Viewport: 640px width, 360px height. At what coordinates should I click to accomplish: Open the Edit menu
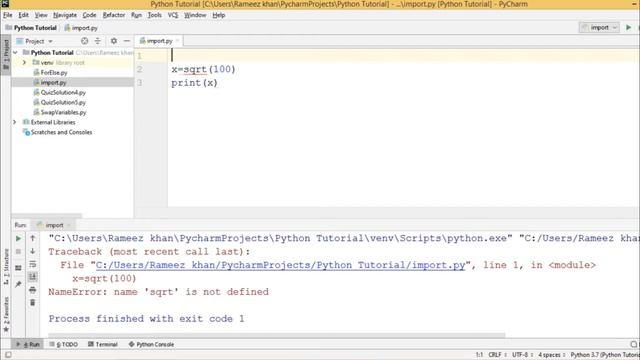(23, 15)
